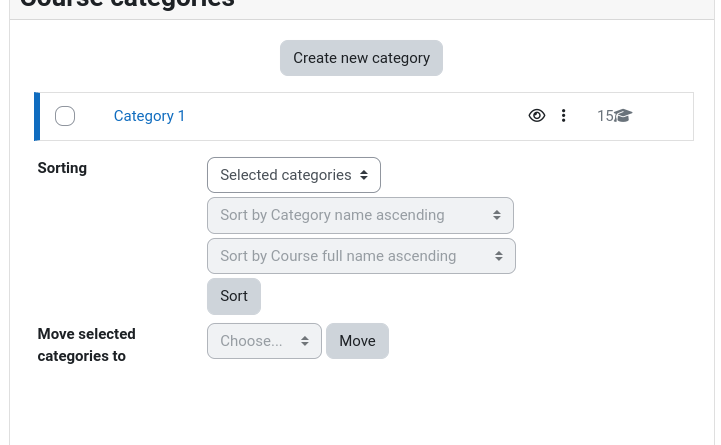721x445 pixels.
Task: Open the Selected categories dropdown
Action: (x=294, y=175)
